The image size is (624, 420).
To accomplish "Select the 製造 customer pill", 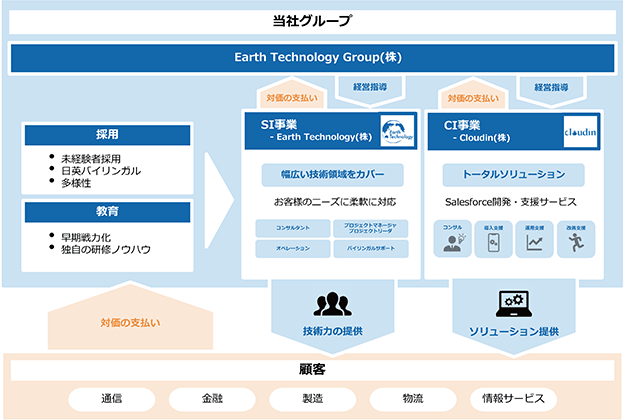I will pyautogui.click(x=312, y=399).
